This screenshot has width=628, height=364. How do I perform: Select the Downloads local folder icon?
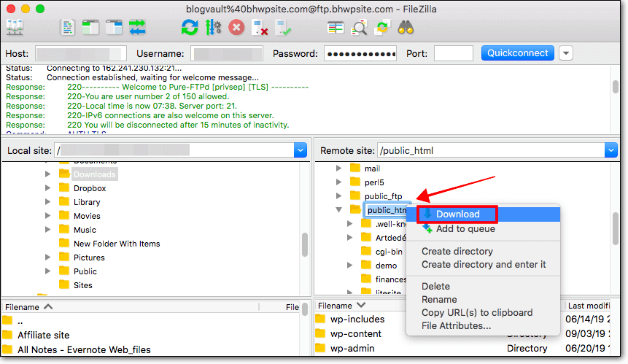coord(64,174)
